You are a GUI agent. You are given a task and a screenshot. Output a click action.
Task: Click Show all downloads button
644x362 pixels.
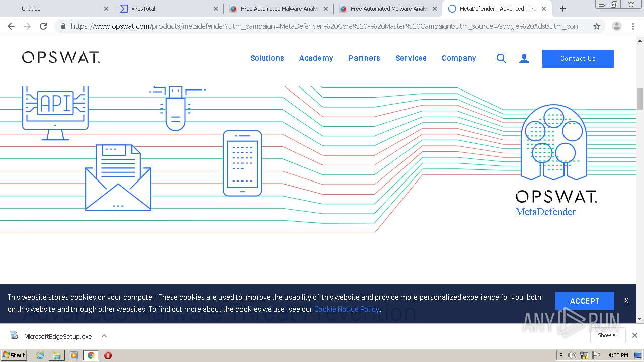(608, 335)
